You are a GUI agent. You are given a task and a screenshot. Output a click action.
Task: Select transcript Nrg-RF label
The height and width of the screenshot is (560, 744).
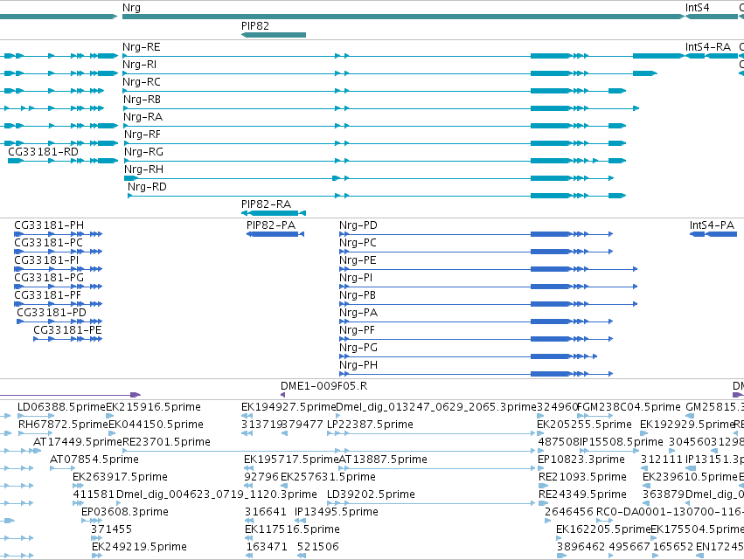[x=143, y=135]
